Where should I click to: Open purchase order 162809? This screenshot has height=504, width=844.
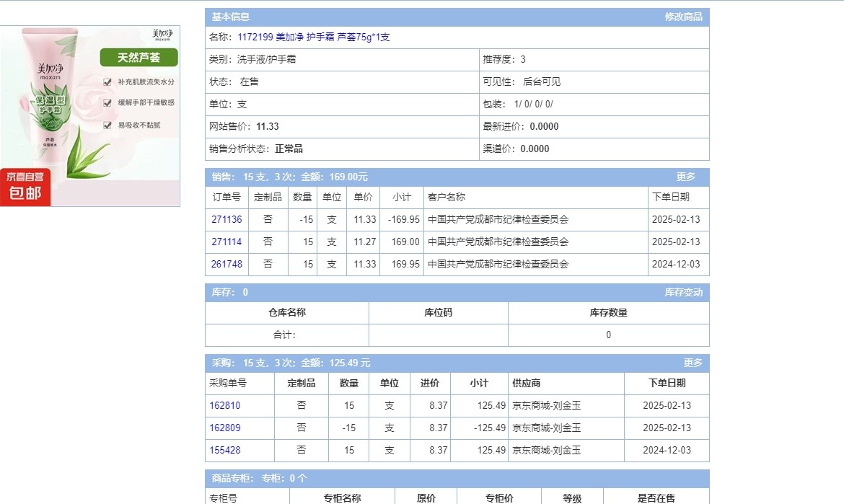tap(225, 428)
